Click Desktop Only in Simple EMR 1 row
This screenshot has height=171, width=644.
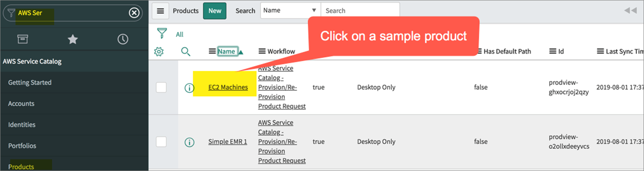tap(376, 142)
